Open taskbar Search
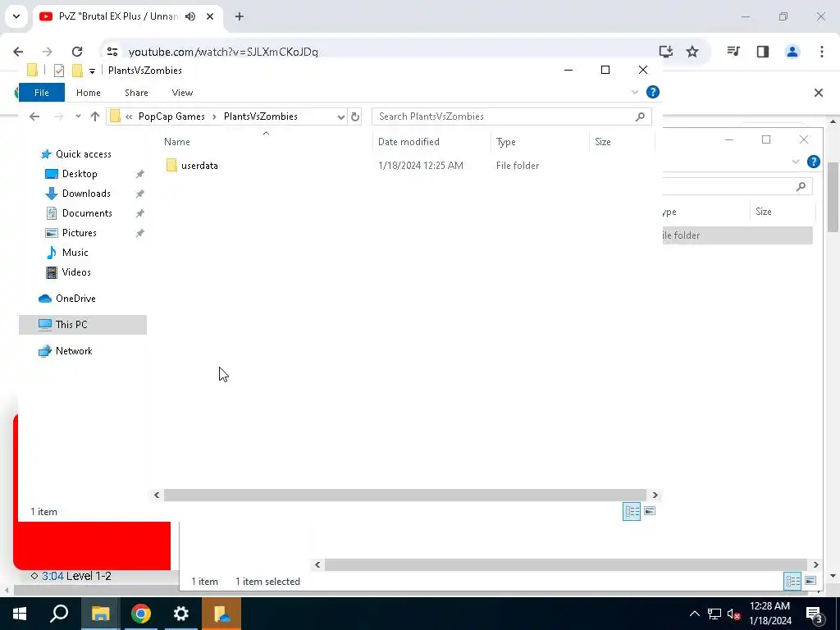The width and height of the screenshot is (840, 630). point(59,614)
